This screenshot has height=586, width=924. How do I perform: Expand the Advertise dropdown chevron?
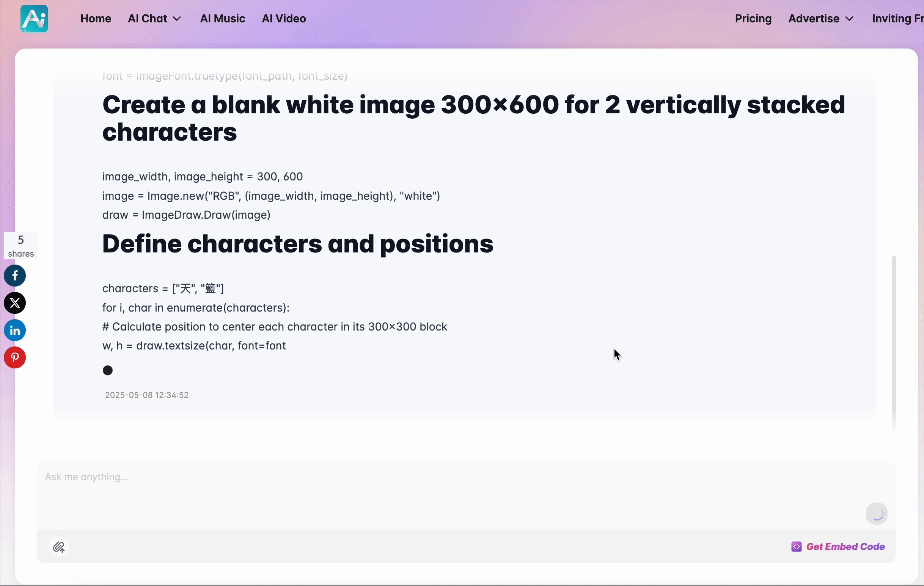tap(850, 19)
